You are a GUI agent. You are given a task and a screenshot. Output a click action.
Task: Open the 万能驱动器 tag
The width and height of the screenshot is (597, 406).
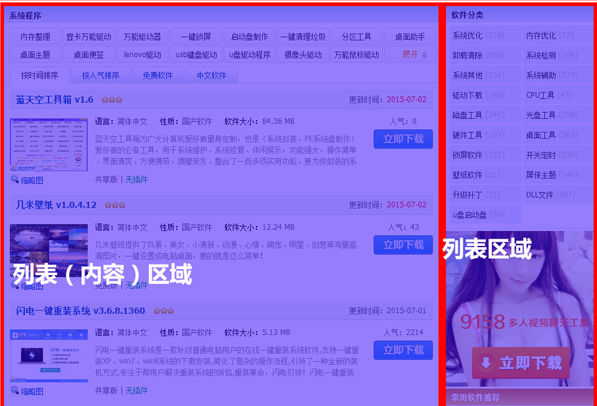[142, 37]
